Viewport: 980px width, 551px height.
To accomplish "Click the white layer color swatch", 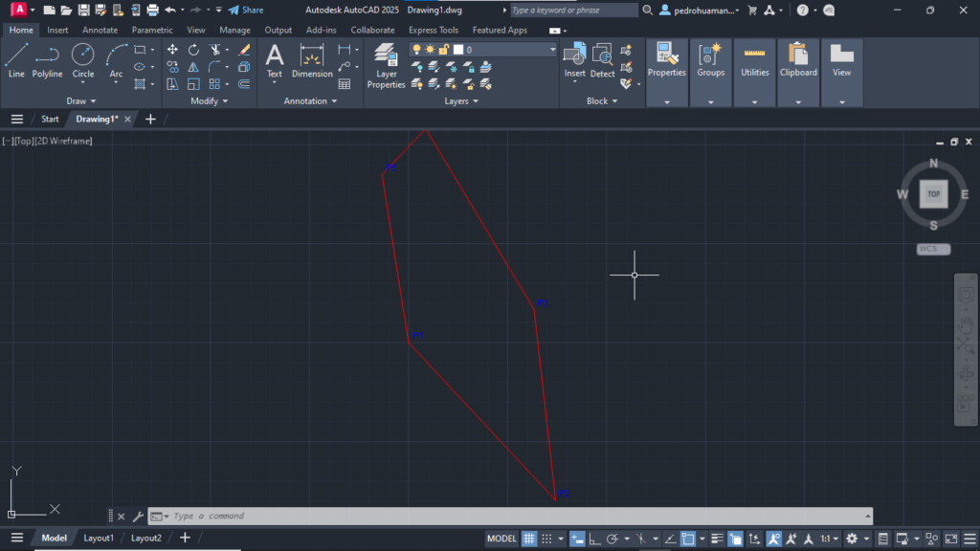I will 458,50.
